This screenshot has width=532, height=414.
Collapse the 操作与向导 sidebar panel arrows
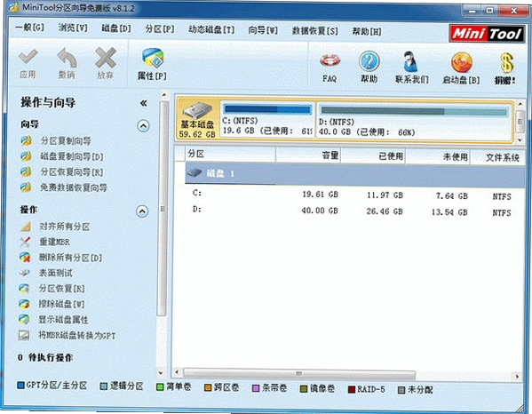point(144,103)
